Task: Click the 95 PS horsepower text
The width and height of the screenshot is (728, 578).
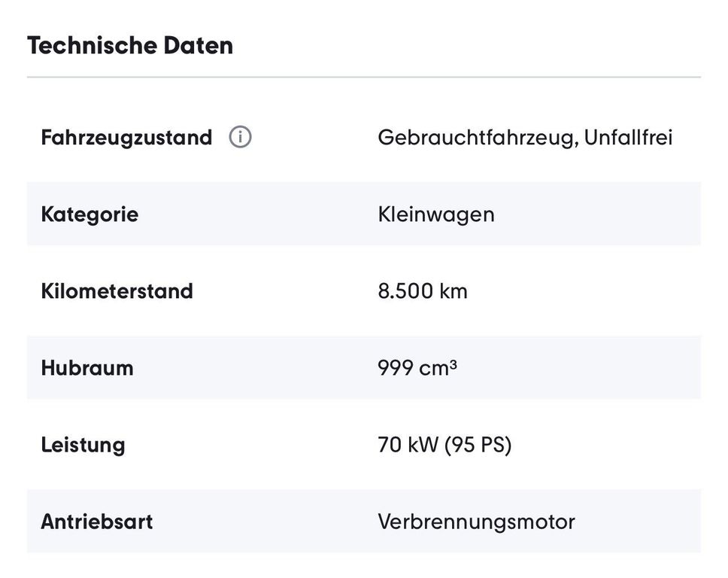Action: [x=478, y=445]
